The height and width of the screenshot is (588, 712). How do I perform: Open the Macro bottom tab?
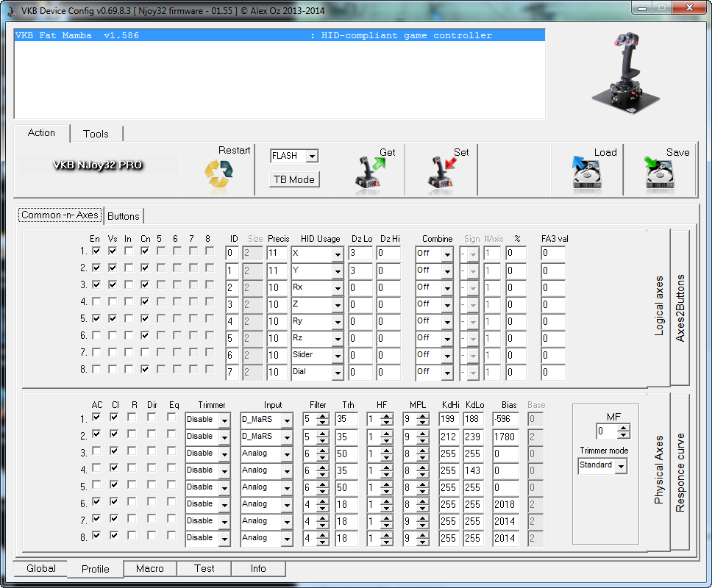150,568
